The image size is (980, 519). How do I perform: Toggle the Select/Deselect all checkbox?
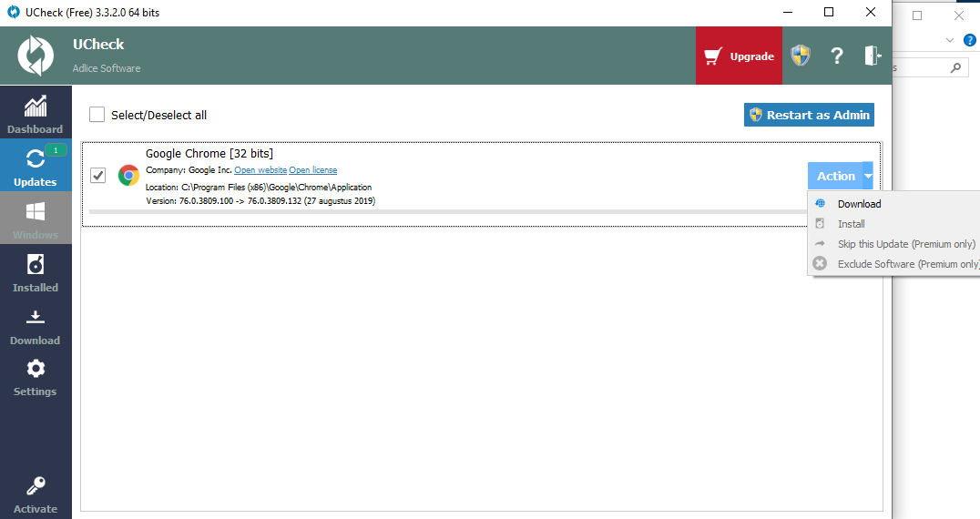coord(97,115)
